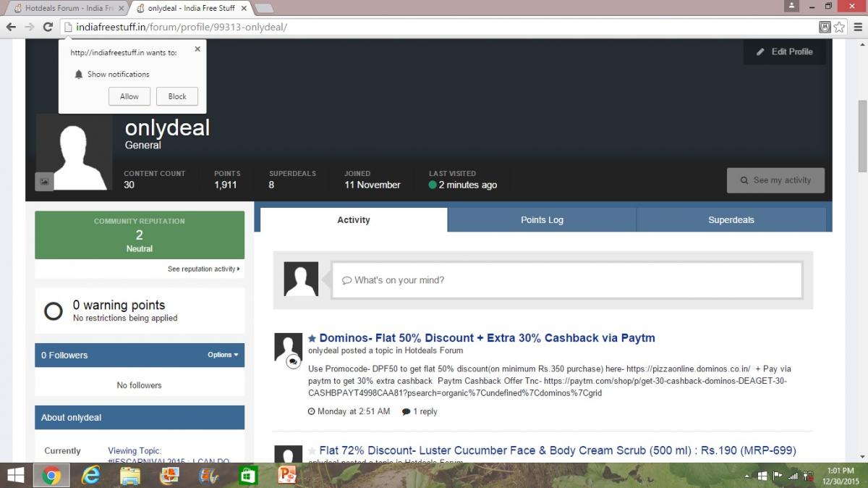Viewport: 868px width, 488px height.
Task: Open the taskbar clock showing 1:01 PM
Action: [x=841, y=476]
